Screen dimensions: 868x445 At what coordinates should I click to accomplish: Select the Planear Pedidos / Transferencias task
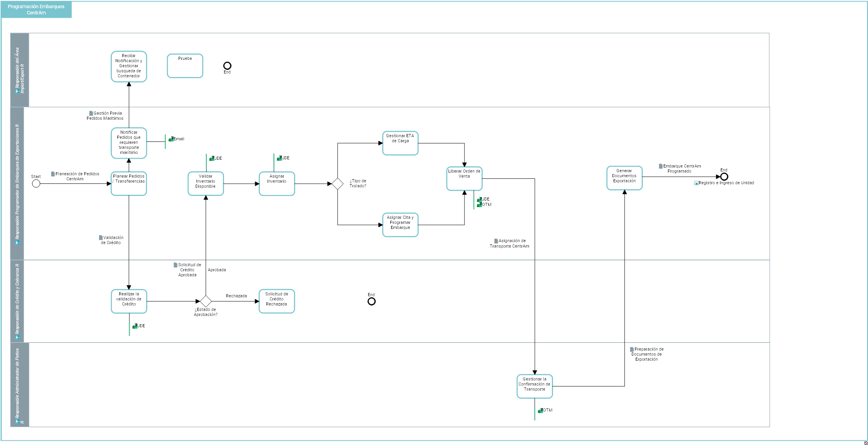[129, 183]
